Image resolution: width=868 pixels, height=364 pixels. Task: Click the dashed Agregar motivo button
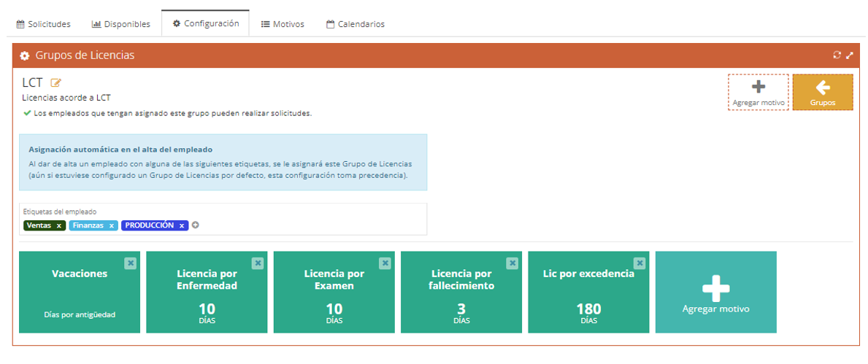click(758, 93)
